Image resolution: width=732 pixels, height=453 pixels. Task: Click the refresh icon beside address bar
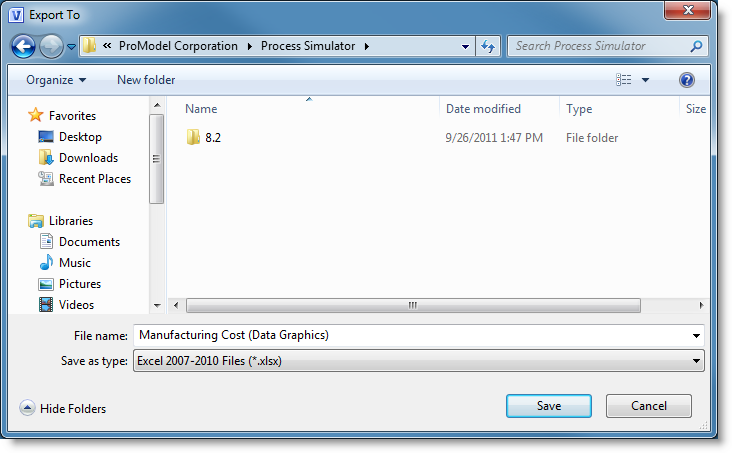[x=488, y=46]
